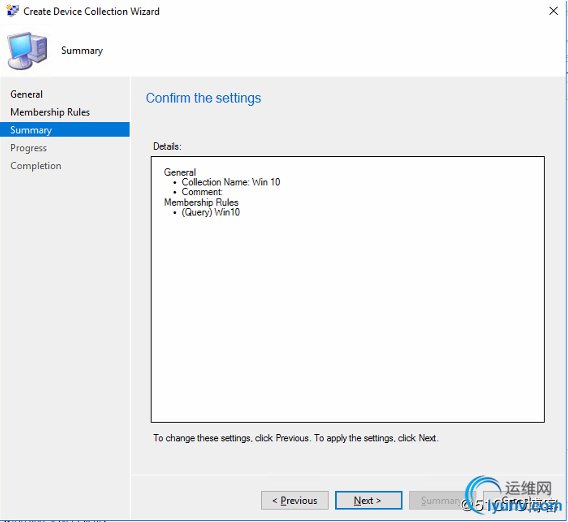
Task: Open the Membership Rules wizard step
Action: [x=50, y=112]
